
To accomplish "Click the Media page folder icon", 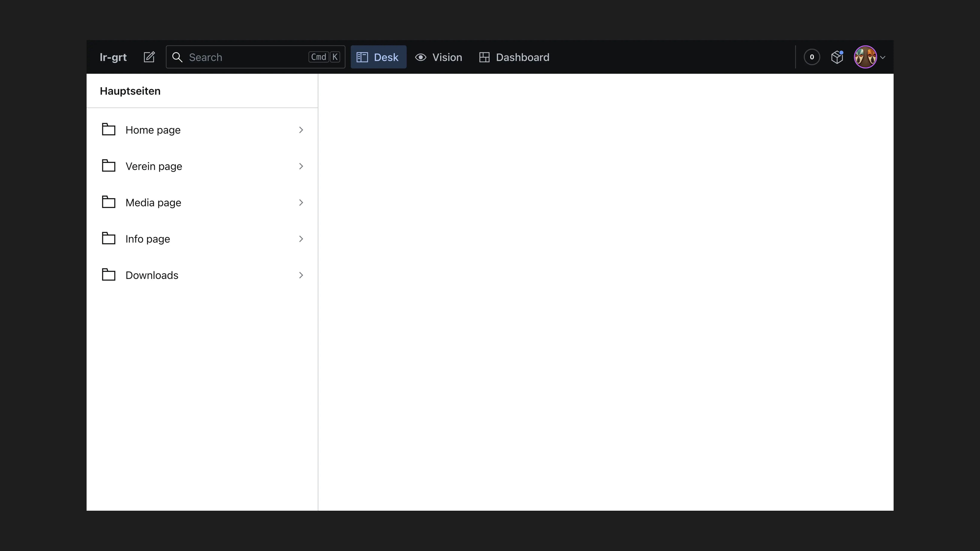I will click(109, 202).
